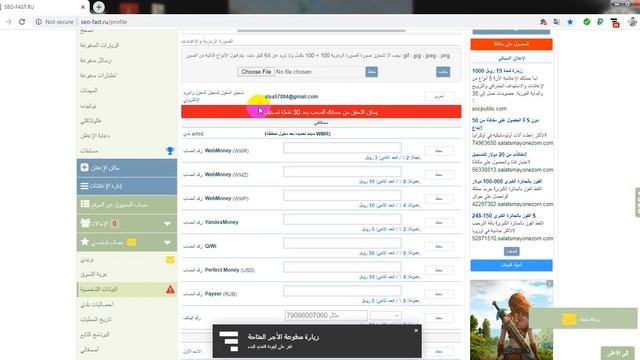
Task: Click the orange button in right column
Action: click(x=511, y=44)
